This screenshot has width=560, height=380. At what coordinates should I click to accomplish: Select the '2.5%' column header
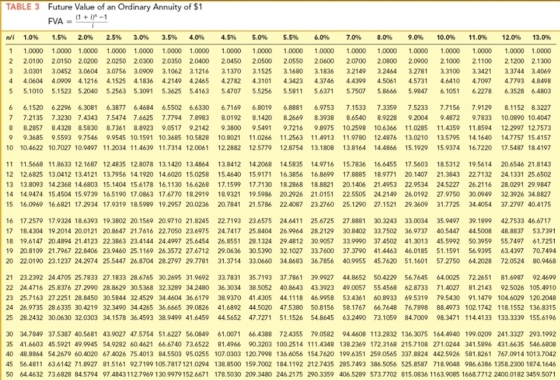click(114, 37)
